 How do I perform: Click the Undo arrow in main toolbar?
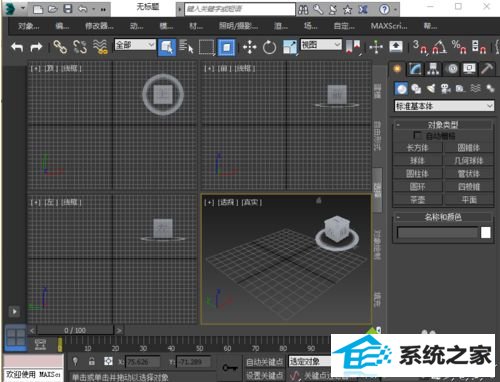pos(17,47)
